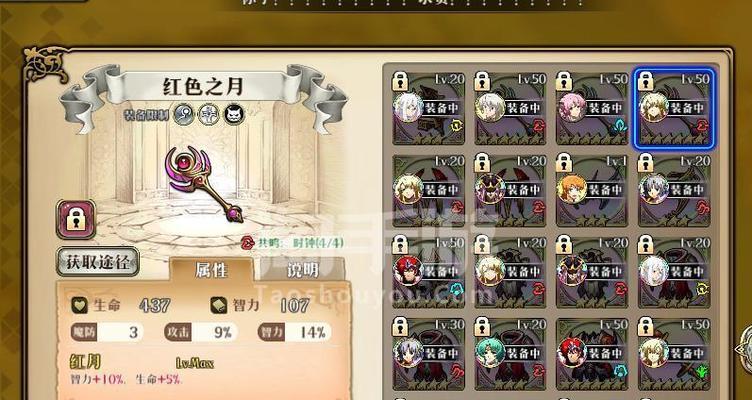Switch to the 属性 tab
This screenshot has width=752, height=400.
click(211, 271)
